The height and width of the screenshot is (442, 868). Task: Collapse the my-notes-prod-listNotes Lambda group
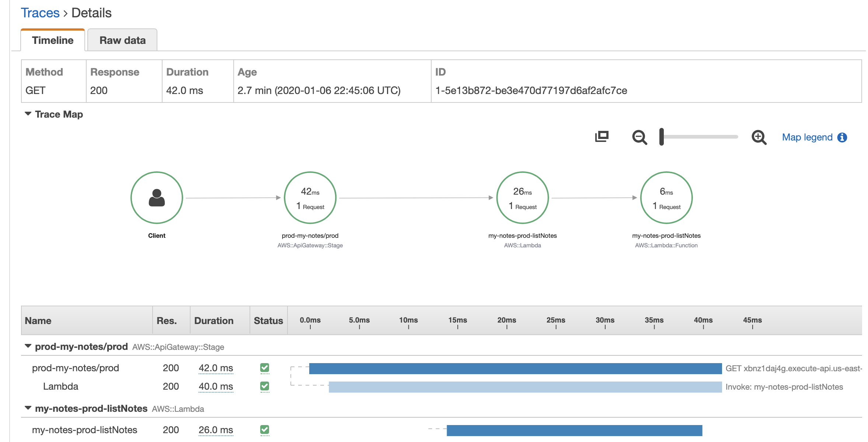[28, 408]
